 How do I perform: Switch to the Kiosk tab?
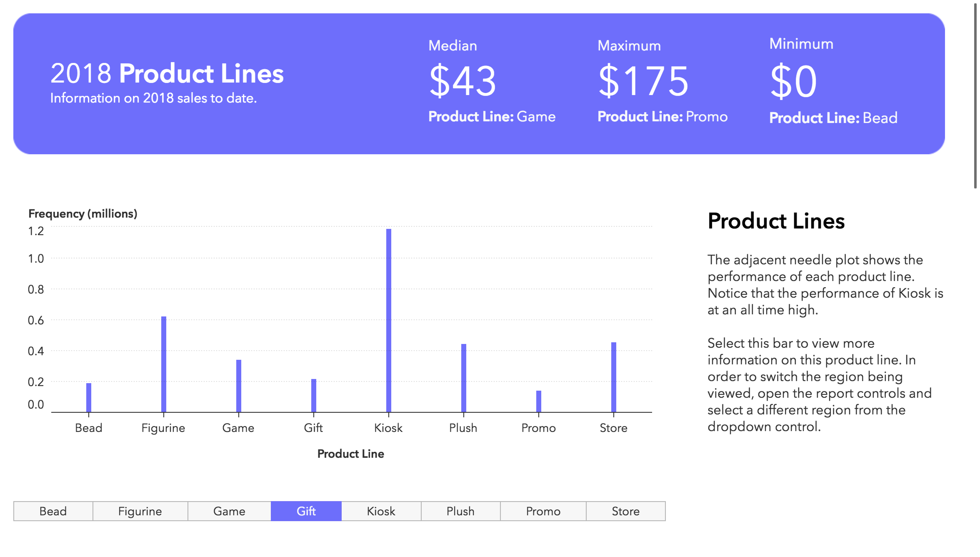pyautogui.click(x=381, y=511)
